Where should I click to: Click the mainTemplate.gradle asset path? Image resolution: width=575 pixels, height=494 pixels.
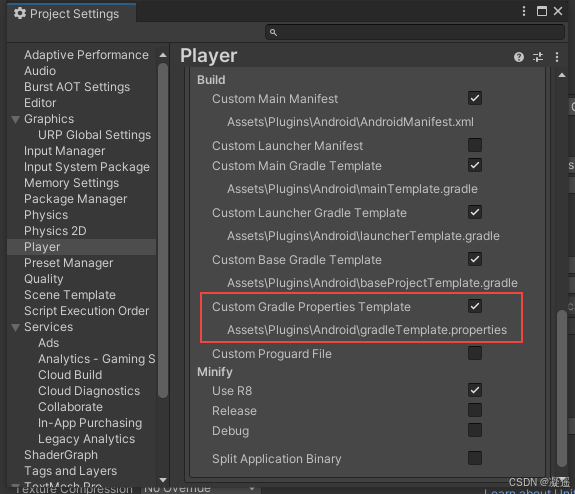coord(352,189)
